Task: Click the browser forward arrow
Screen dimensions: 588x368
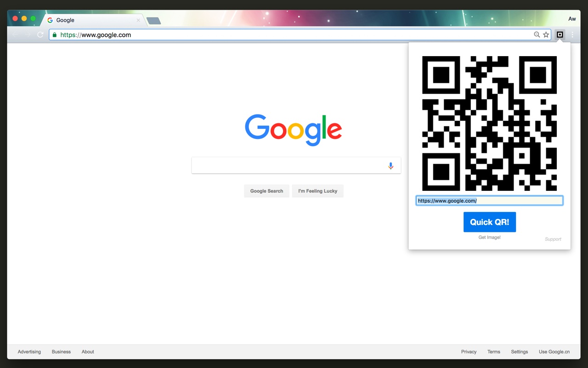Action: [28, 34]
